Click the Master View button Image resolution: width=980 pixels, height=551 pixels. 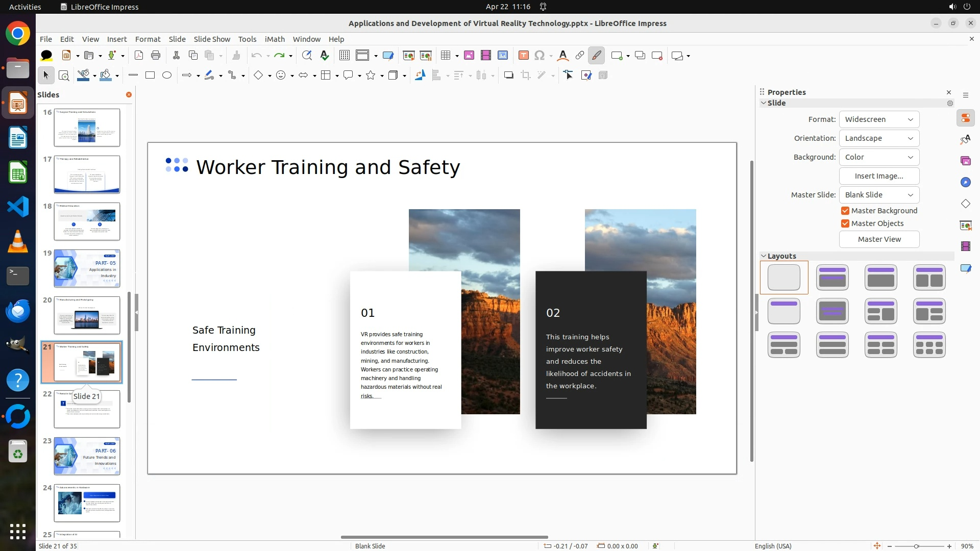[879, 239]
